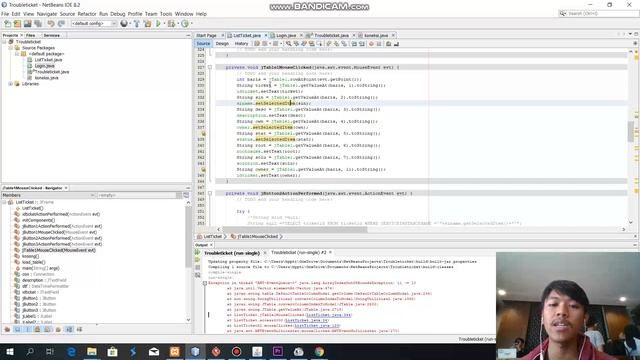
Task: Click the Open Project toolbar icon
Action: pyautogui.click(x=28, y=24)
